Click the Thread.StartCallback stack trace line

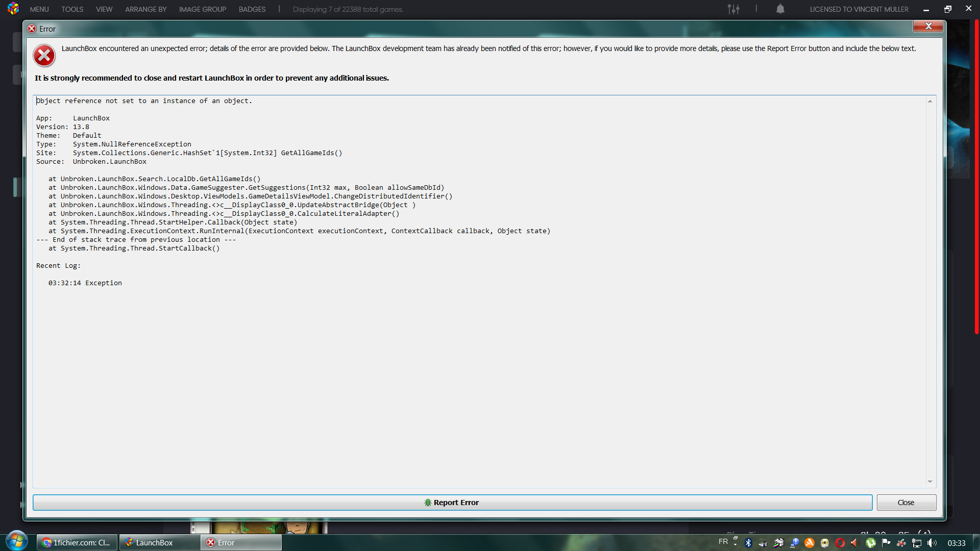pos(134,248)
